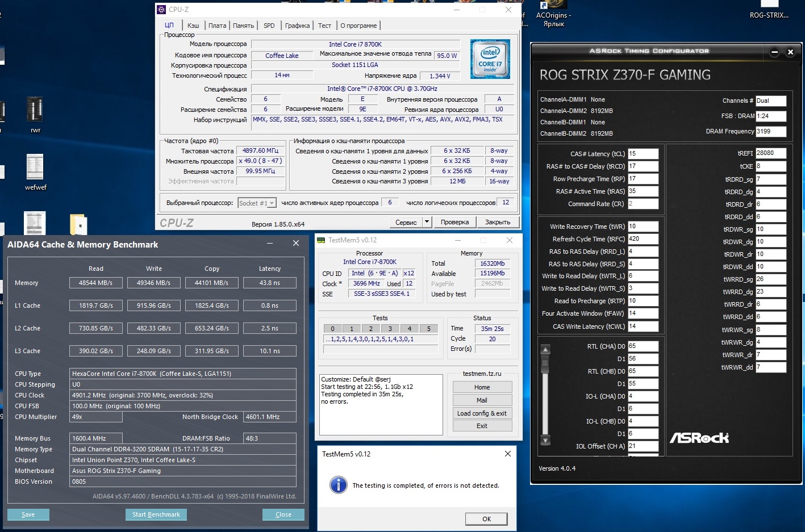Image resolution: width=805 pixels, height=532 pixels.
Task: Click the DRAM Frequency field showing 3199
Action: tap(771, 131)
